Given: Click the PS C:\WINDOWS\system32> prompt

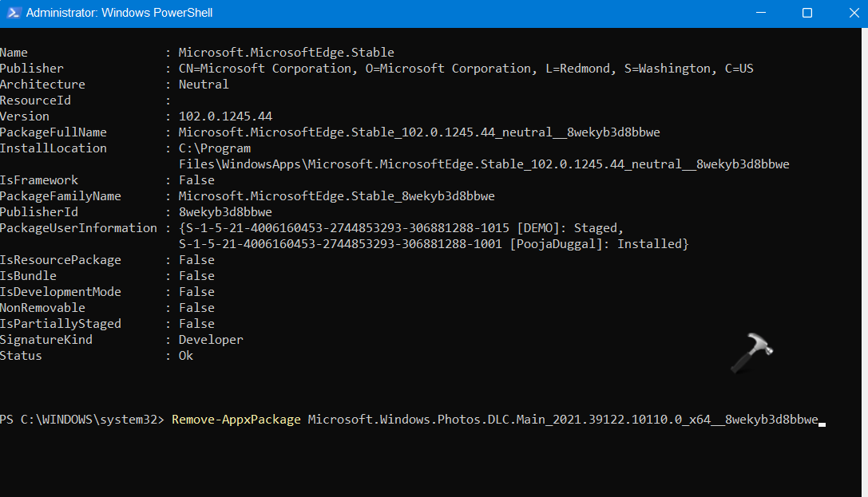Looking at the screenshot, I should (x=82, y=420).
